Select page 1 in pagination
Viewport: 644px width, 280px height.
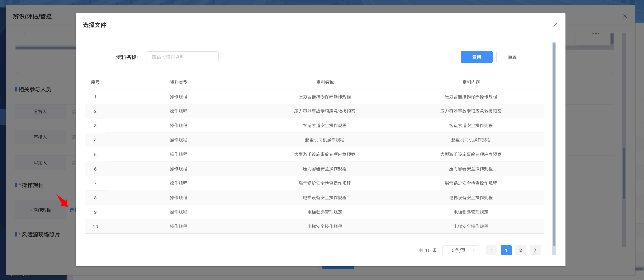point(506,250)
